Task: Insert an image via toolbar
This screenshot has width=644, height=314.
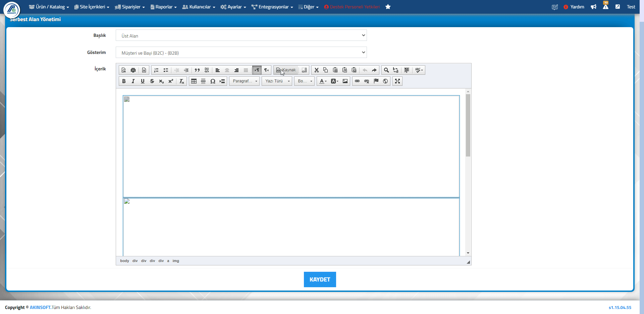Action: 345,81
